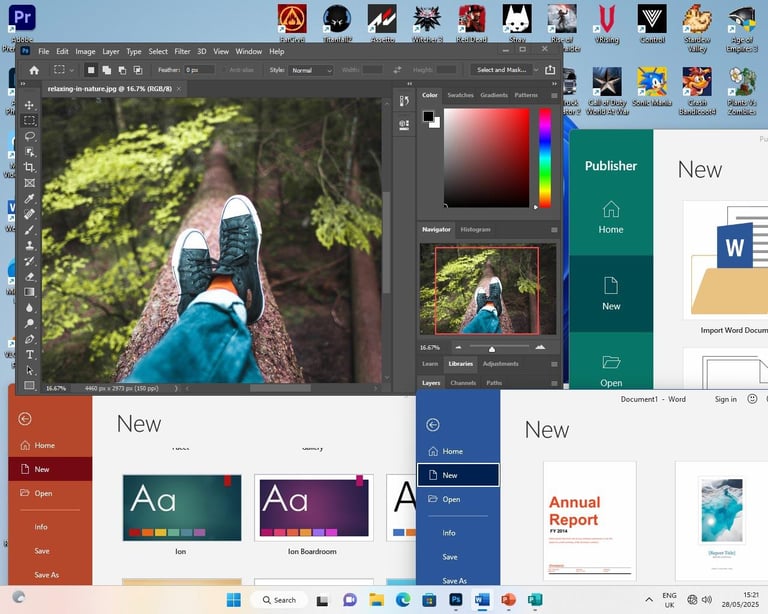Select the Gradient tool
768x614 pixels.
click(x=29, y=292)
